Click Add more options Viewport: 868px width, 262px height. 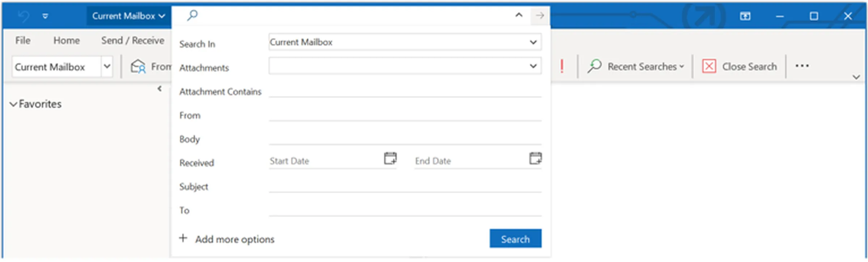click(x=227, y=239)
